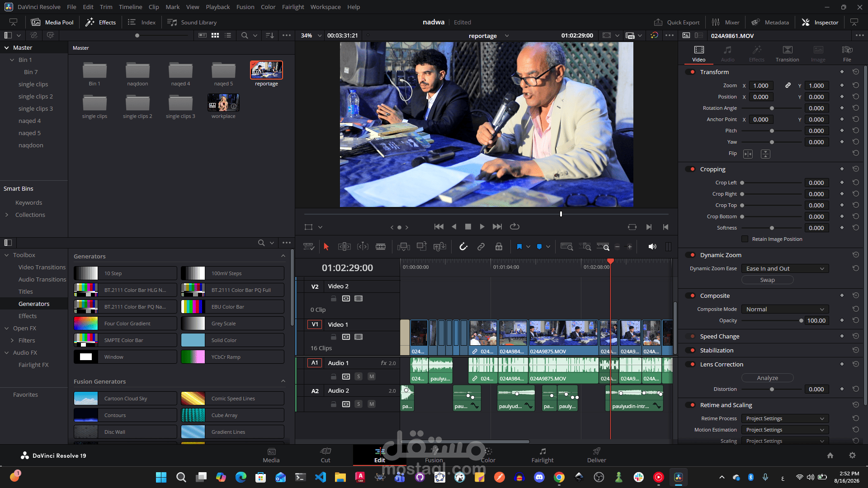This screenshot has width=868, height=488.
Task: Click the flip vertical icon
Action: [x=765, y=154]
